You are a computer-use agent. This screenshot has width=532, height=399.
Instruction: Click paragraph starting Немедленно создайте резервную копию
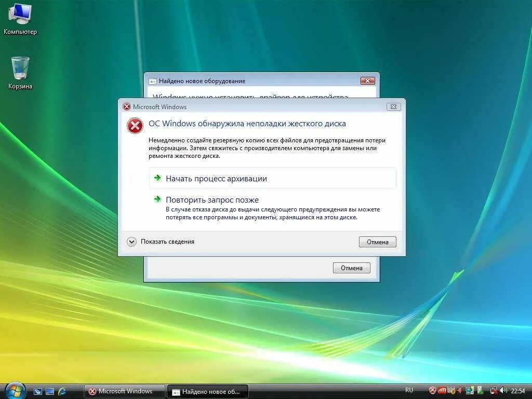(x=267, y=148)
